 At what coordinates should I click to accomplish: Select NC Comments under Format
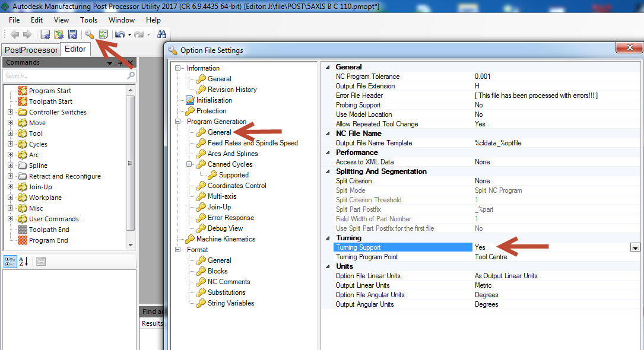point(229,281)
